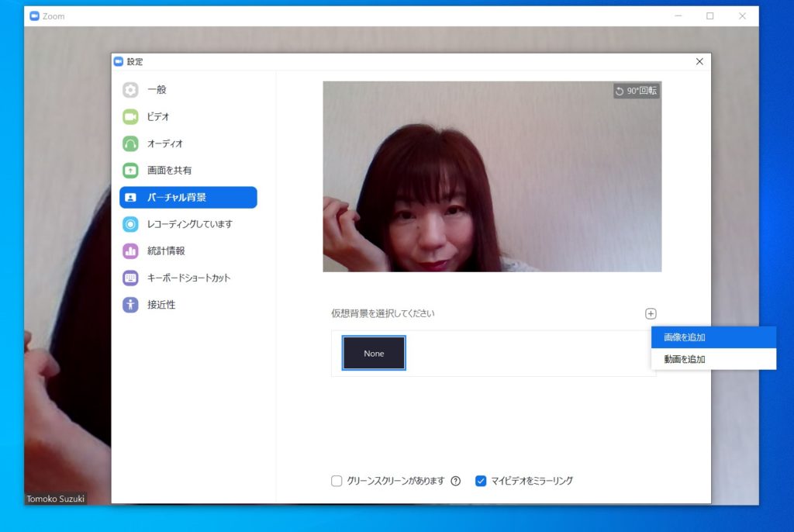This screenshot has height=532, width=794.
Task: Enable グリーンスクリーンがあります checkbox
Action: (337, 481)
